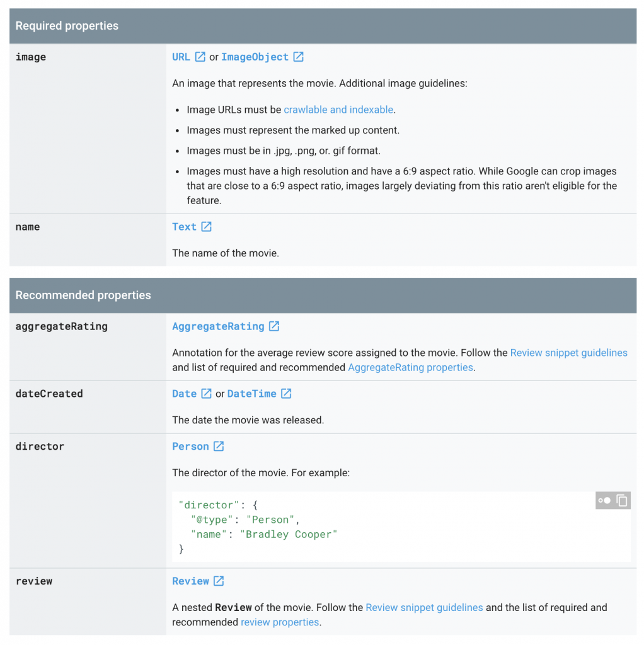Click external link icon beside ImageObject
Screen dimensions: 644x645
298,57
